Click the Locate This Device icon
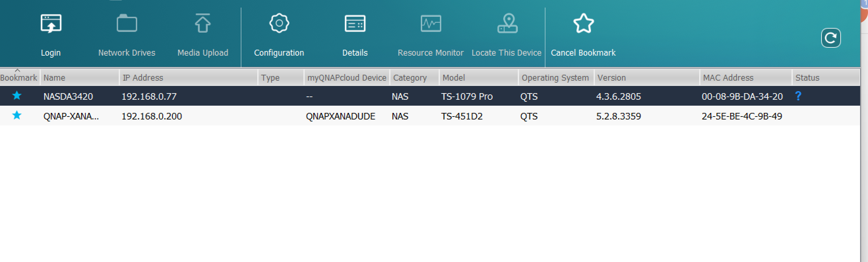Viewport: 868px width, 262px height. coord(507,24)
